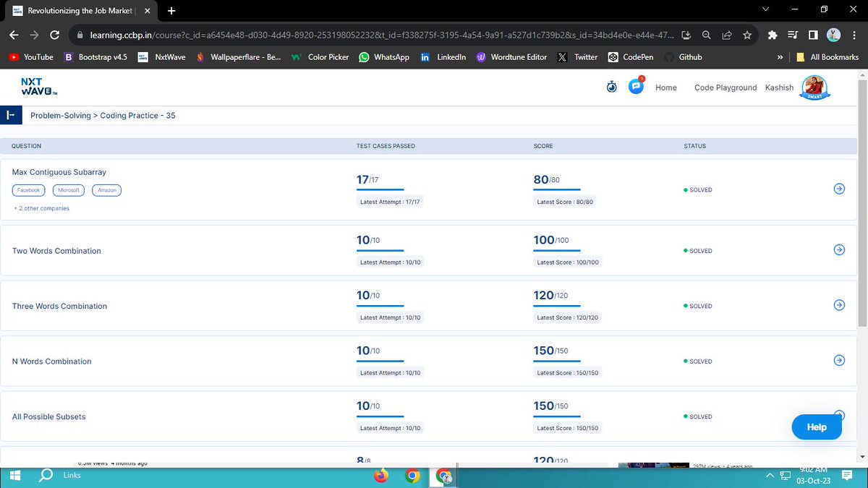The image size is (868, 488).
Task: Click the arrow icon on Two Words Combination row
Action: pyautogui.click(x=839, y=249)
